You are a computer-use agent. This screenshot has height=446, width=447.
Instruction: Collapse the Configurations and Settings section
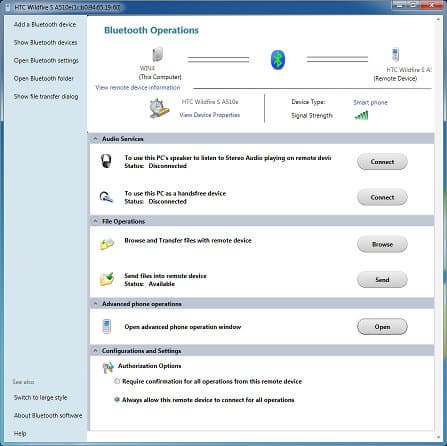click(x=95, y=351)
